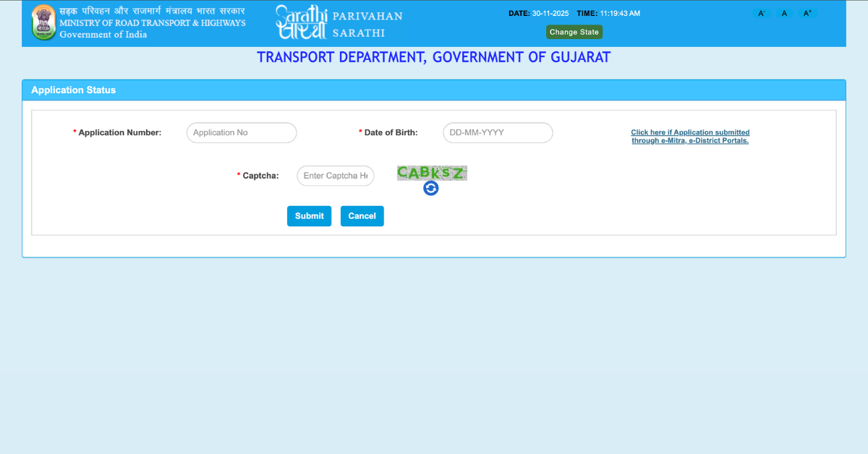Image resolution: width=868 pixels, height=454 pixels.
Task: Select the Enter Captcha input box
Action: tap(335, 175)
